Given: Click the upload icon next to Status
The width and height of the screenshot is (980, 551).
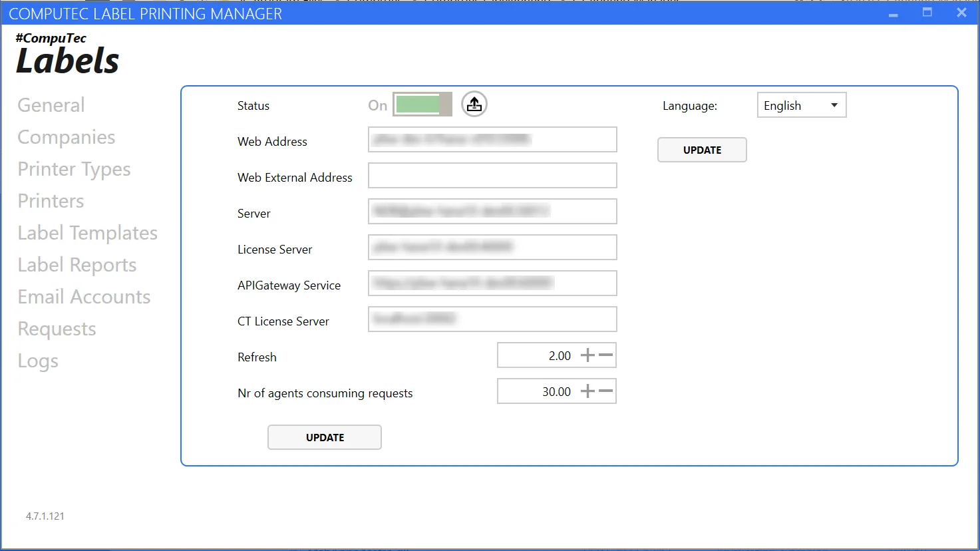Looking at the screenshot, I should [474, 104].
